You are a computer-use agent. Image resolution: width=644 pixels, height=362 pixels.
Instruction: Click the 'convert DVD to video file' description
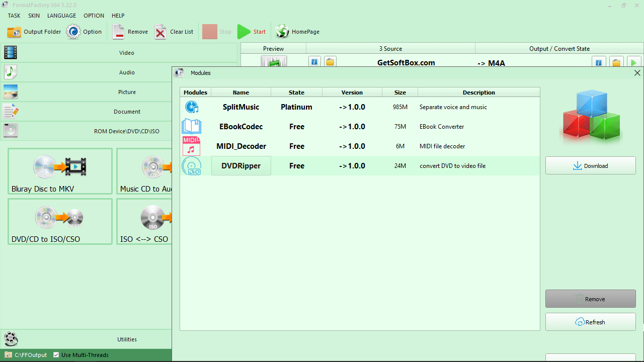point(453,166)
